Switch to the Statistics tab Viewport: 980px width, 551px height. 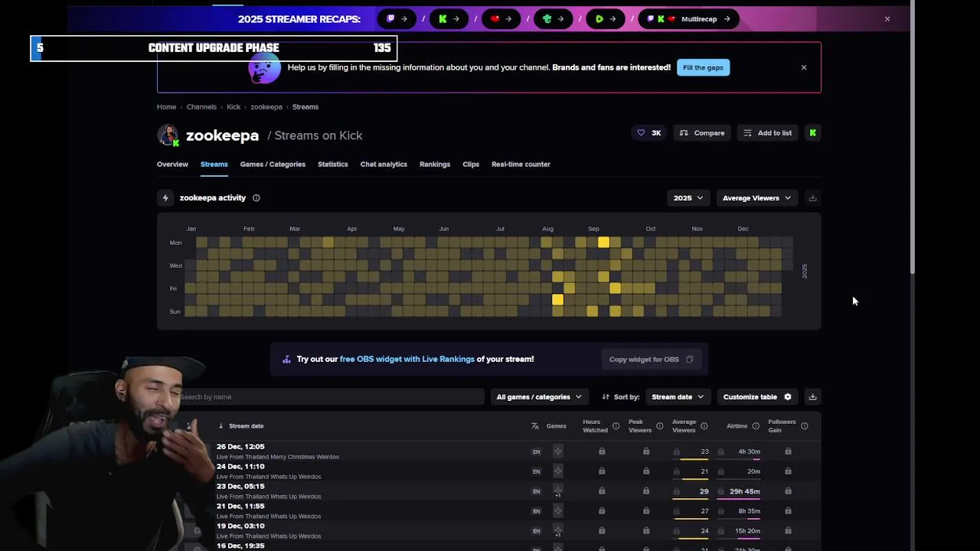pyautogui.click(x=332, y=165)
